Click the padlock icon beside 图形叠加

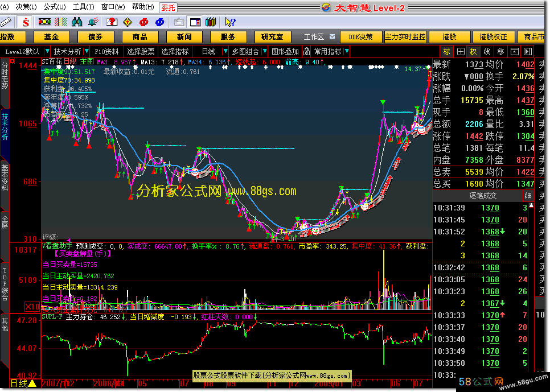306,52
